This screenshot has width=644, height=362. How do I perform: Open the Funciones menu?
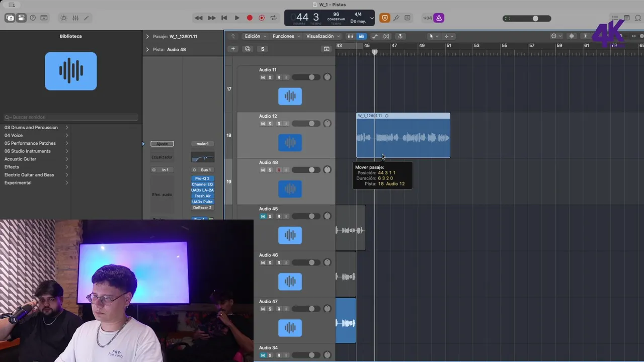coord(286,36)
